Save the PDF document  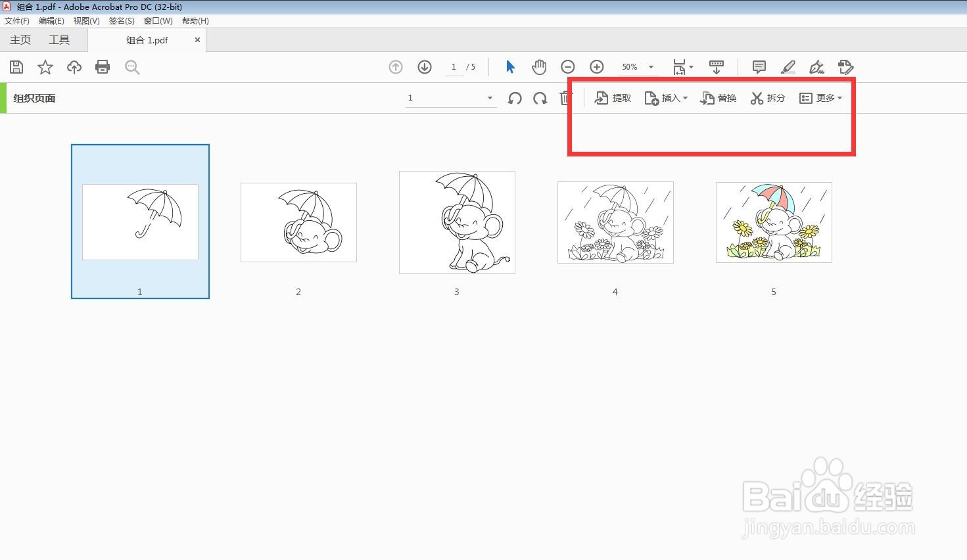(16, 66)
